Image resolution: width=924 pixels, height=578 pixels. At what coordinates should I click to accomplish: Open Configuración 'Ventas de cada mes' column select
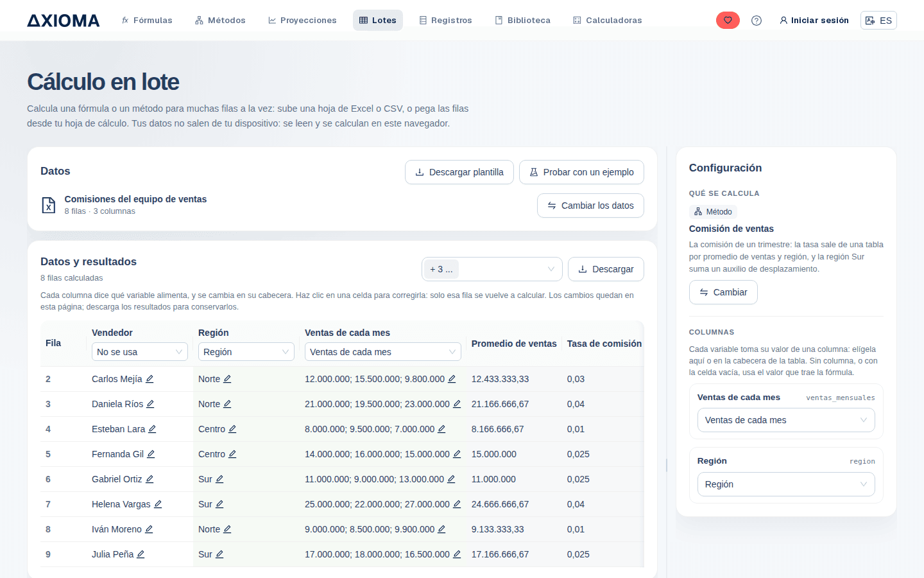[x=786, y=420]
